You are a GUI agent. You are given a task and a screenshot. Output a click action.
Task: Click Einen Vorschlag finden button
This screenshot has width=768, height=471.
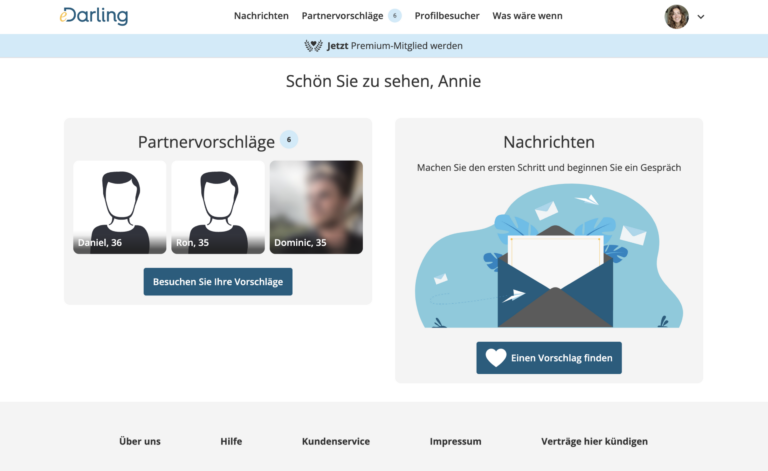point(549,358)
